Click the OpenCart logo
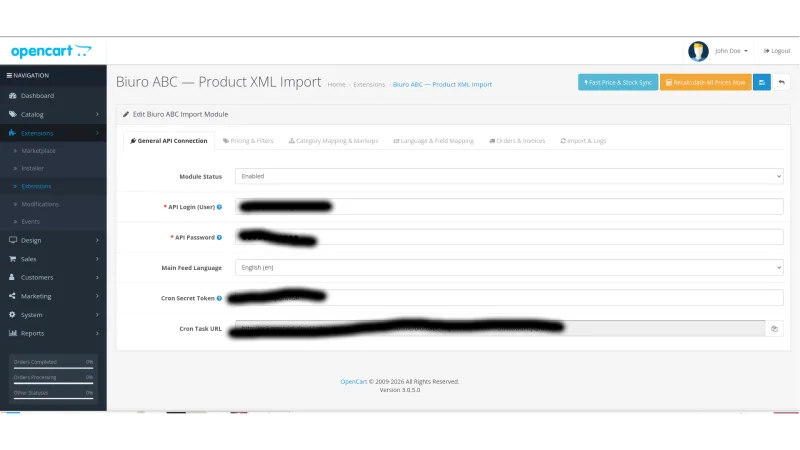 coord(51,51)
